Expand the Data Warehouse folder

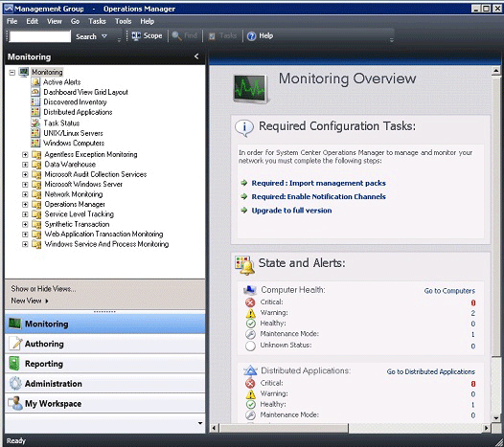click(x=25, y=165)
